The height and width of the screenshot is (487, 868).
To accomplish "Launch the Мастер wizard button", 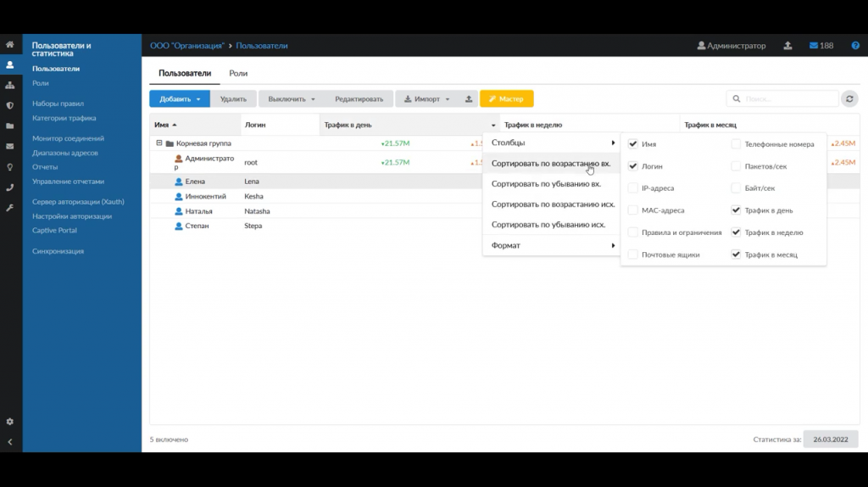I will (507, 98).
